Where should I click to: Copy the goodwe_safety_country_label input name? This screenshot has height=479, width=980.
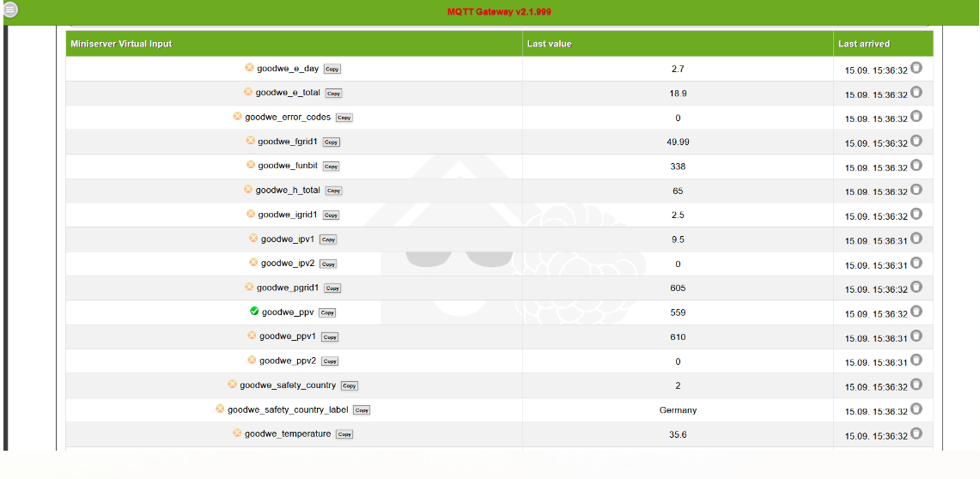(362, 410)
